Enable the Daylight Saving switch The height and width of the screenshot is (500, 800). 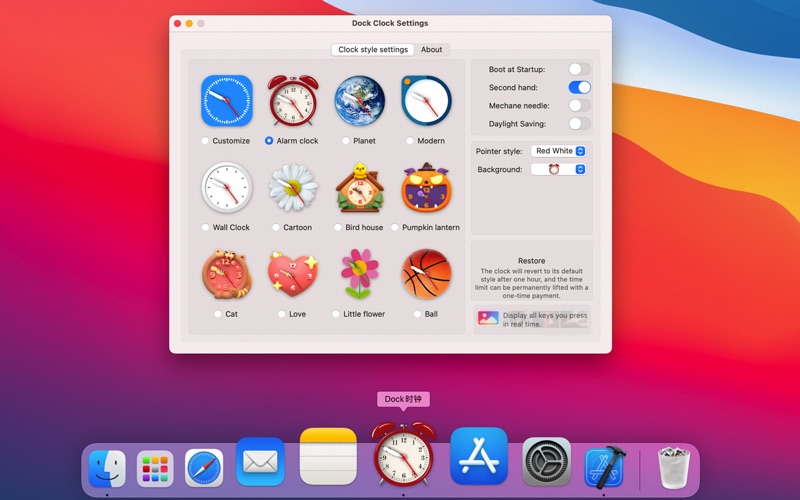[x=579, y=123]
